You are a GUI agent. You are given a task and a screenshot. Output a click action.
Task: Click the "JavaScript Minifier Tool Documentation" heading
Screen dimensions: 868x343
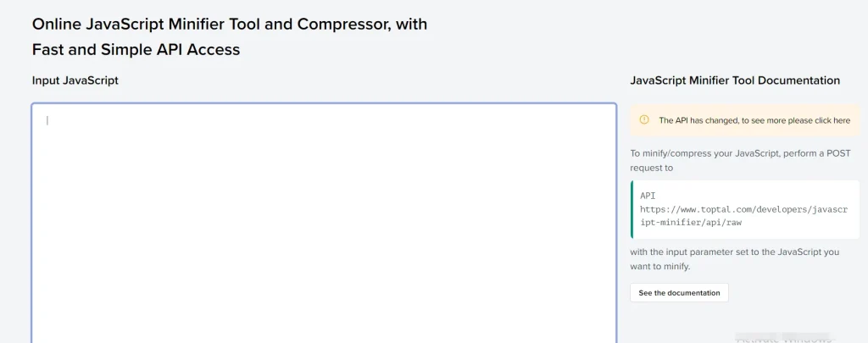click(735, 80)
